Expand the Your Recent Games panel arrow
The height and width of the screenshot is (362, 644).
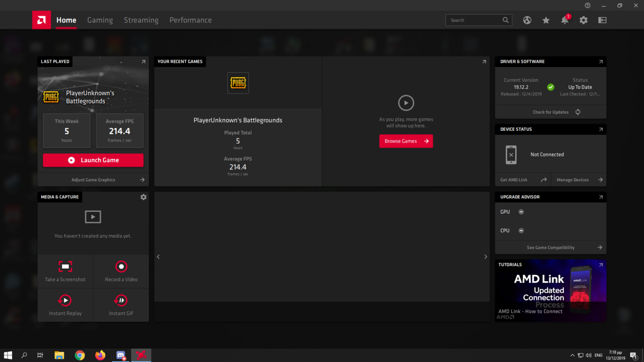484,62
